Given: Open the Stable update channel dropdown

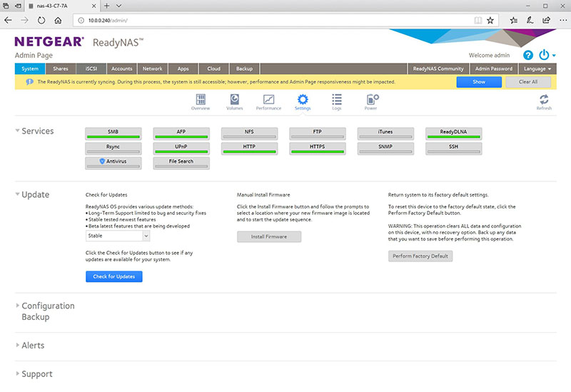Looking at the screenshot, I should (x=117, y=235).
